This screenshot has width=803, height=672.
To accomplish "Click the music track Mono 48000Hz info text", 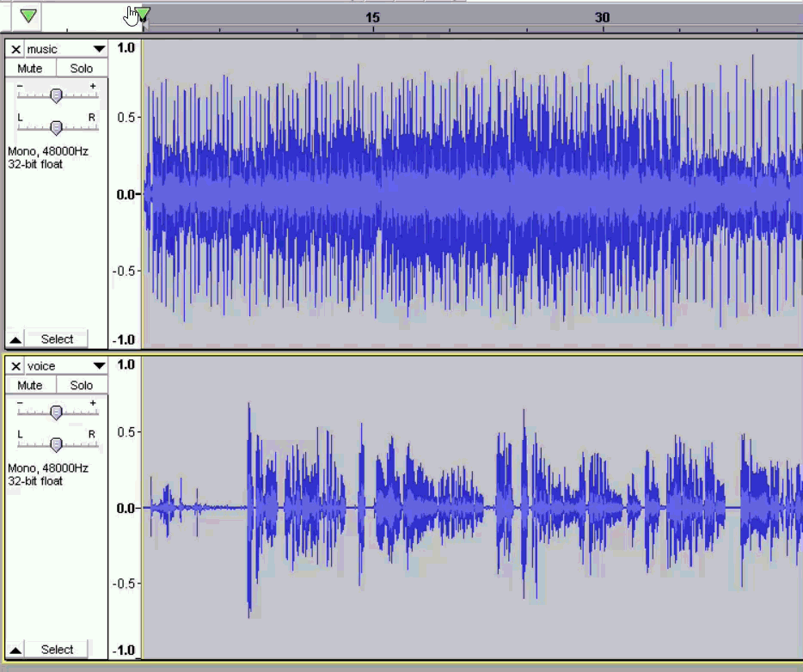I will coord(48,151).
